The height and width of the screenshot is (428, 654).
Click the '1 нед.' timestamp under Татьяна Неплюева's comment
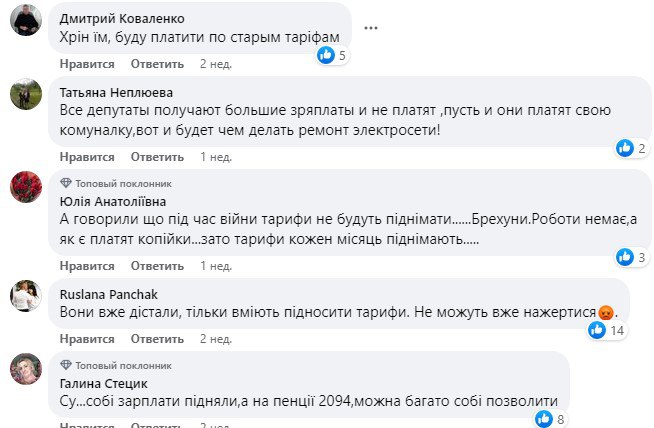pyautogui.click(x=216, y=157)
